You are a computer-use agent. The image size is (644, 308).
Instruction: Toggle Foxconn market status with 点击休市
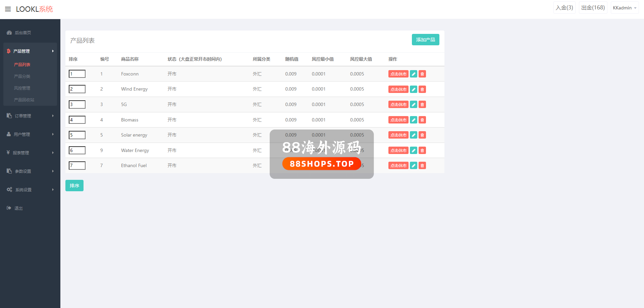tap(398, 74)
